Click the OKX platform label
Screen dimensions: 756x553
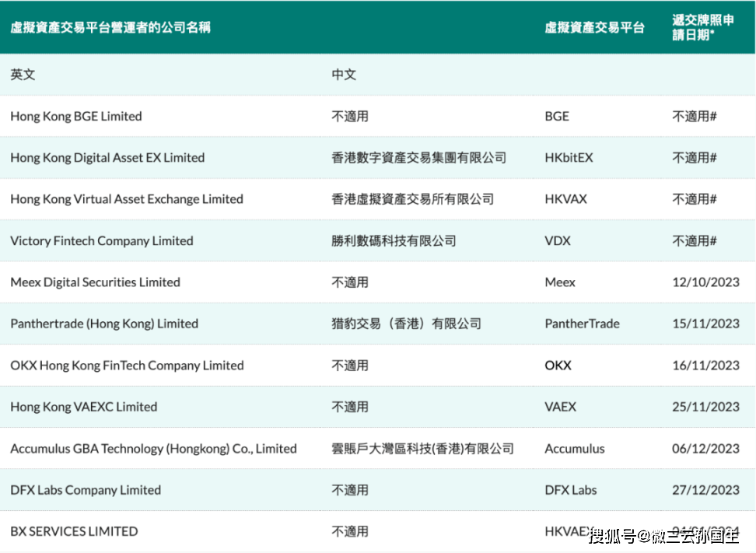558,365
